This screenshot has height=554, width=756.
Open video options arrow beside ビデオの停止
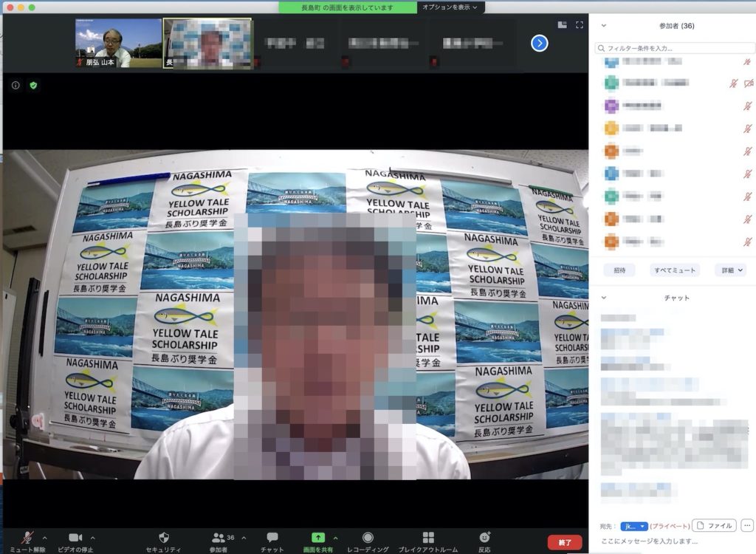[92, 538]
